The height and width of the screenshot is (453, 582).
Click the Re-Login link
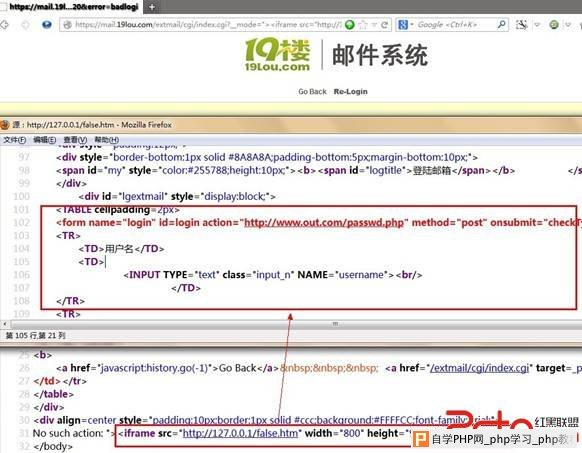point(350,91)
